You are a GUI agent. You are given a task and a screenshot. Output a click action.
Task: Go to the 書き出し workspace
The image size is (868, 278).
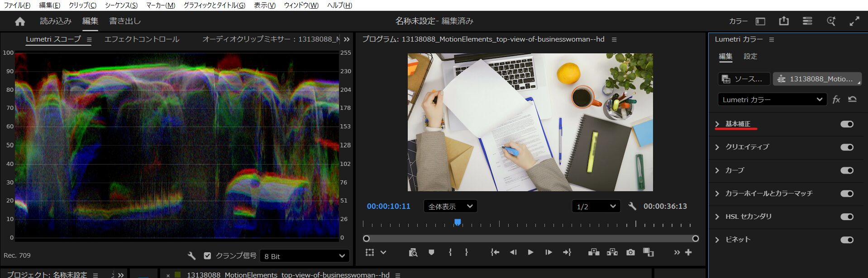click(x=125, y=21)
